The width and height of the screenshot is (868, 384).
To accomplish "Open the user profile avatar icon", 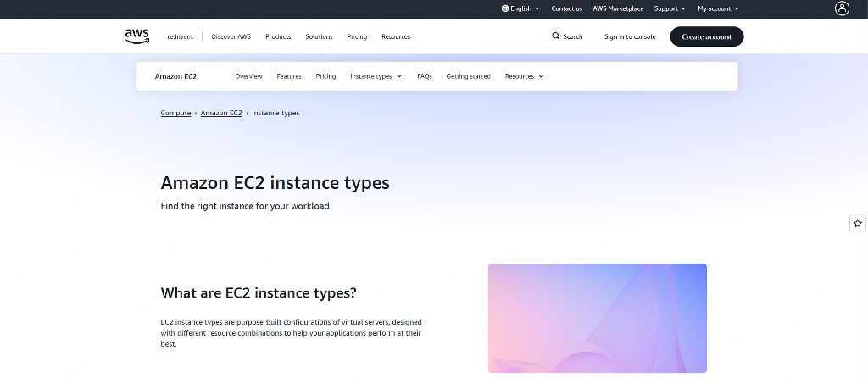I will click(x=842, y=8).
